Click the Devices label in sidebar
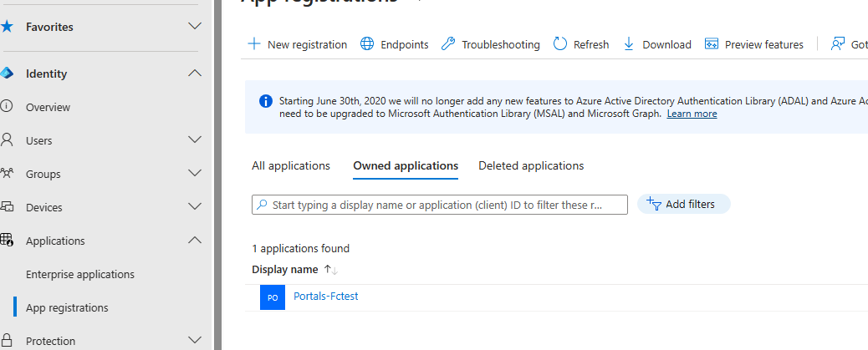868x350 pixels. tap(44, 207)
